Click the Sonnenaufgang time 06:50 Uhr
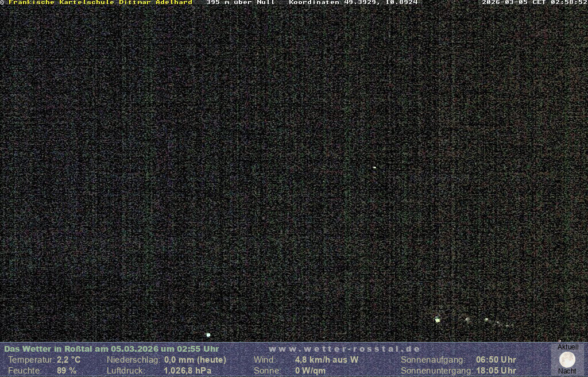This screenshot has width=588, height=377. coord(496,360)
